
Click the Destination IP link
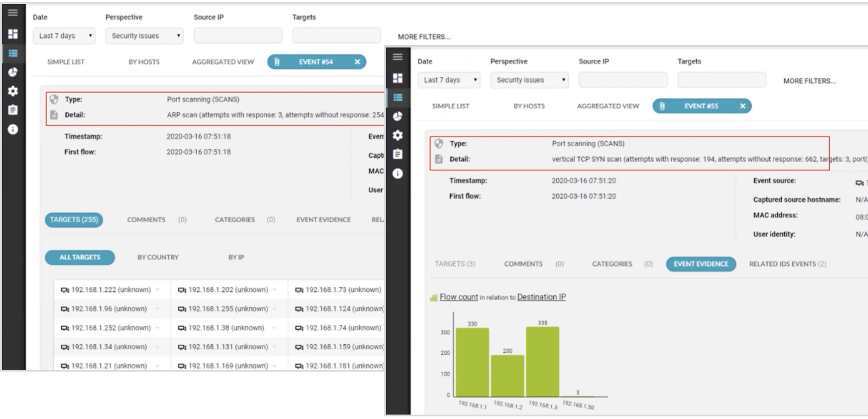(541, 297)
